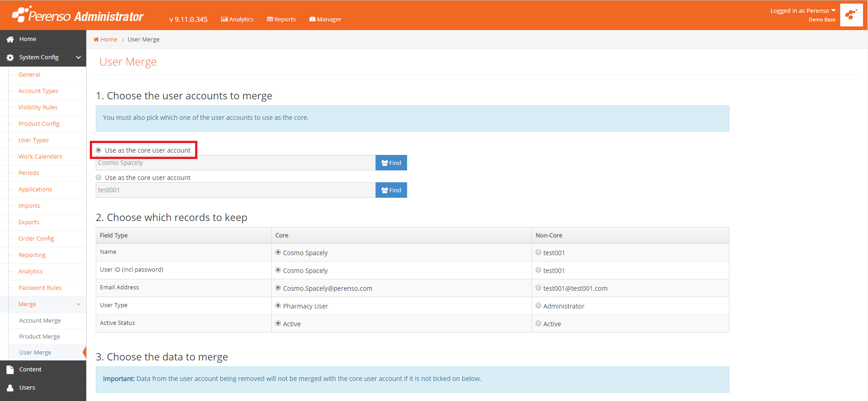The height and width of the screenshot is (401, 868).
Task: Open Work Calendars in sidebar
Action: 40,156
